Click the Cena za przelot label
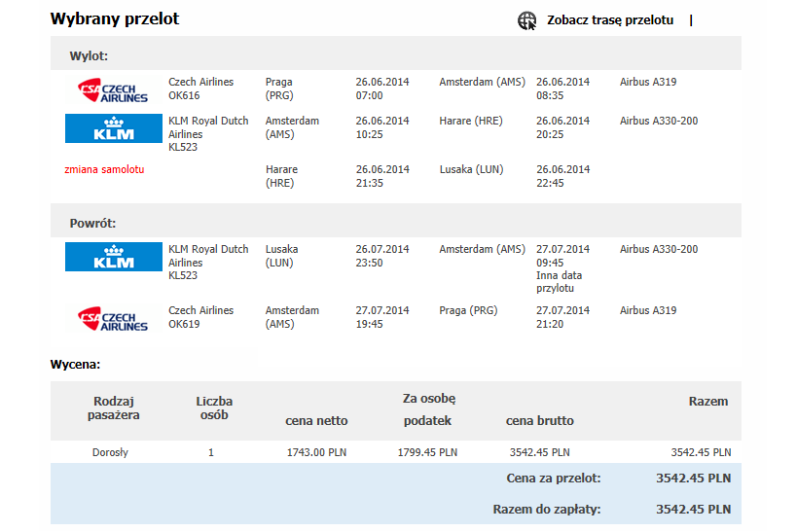This screenshot has height=532, width=797. tap(554, 479)
